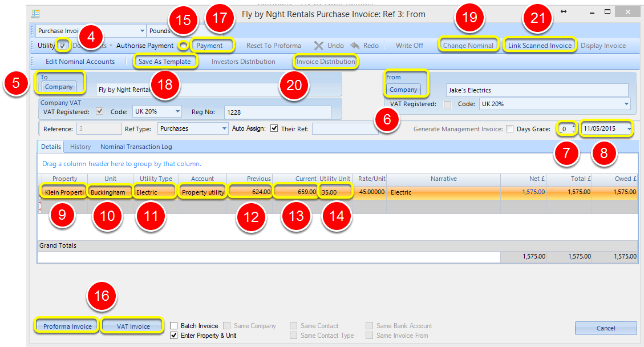
Task: Click Authorise Payment
Action: click(144, 46)
